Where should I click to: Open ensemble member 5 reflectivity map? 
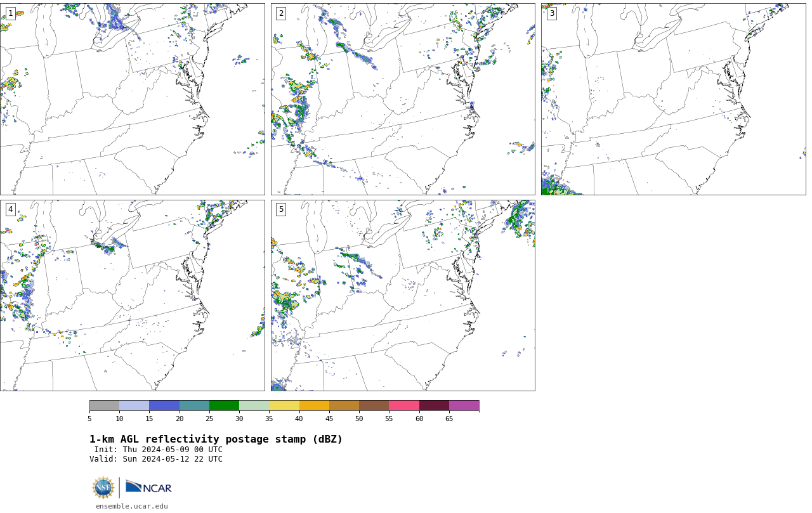[403, 295]
